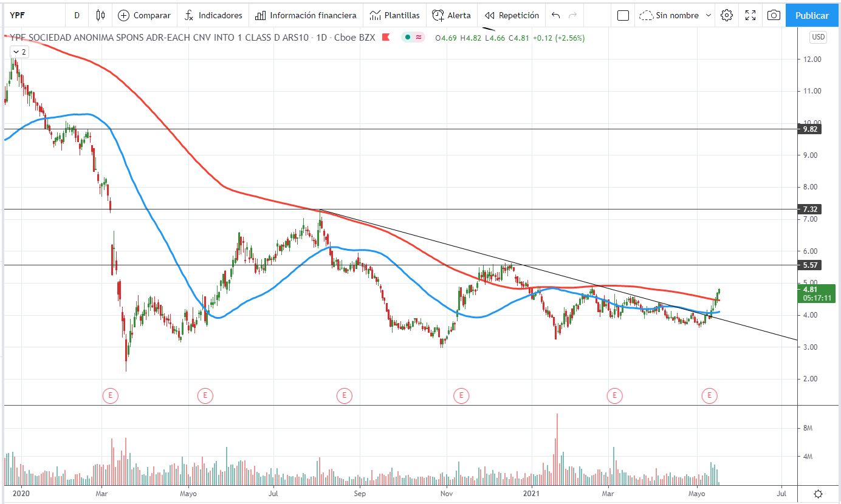Switch price scale currency USD
Image resolution: width=841 pixels, height=504 pixels.
(819, 37)
